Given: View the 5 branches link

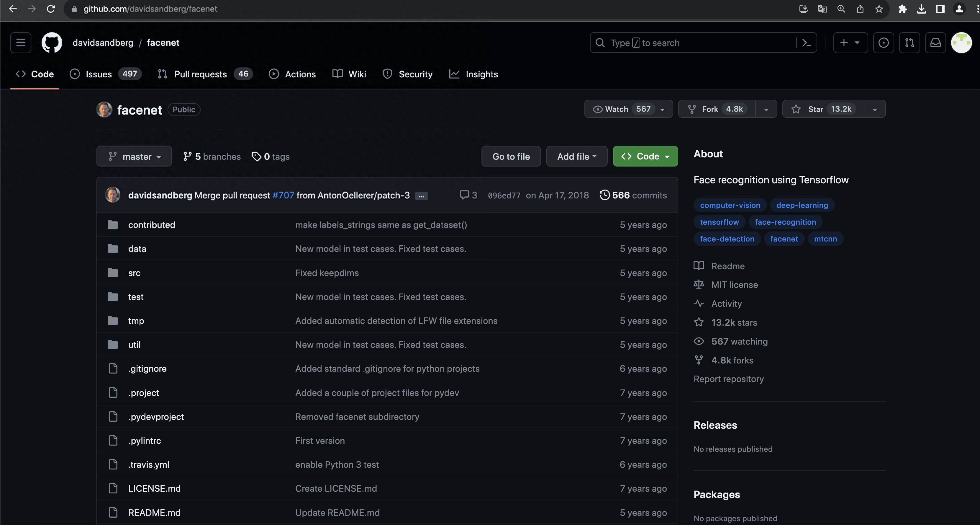Looking at the screenshot, I should coord(212,156).
